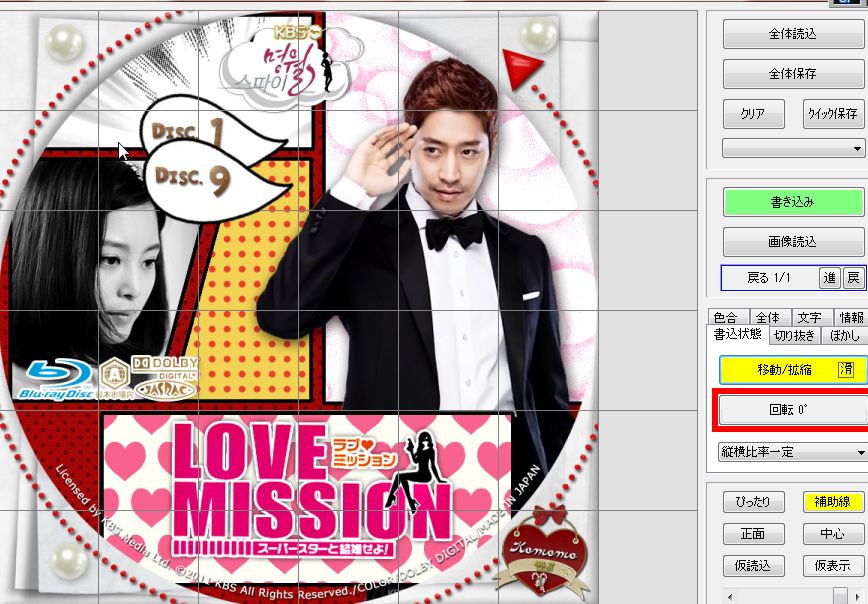Screen dimensions: 868x604
Task: Click the red Komomo heart badge
Action: point(544,551)
